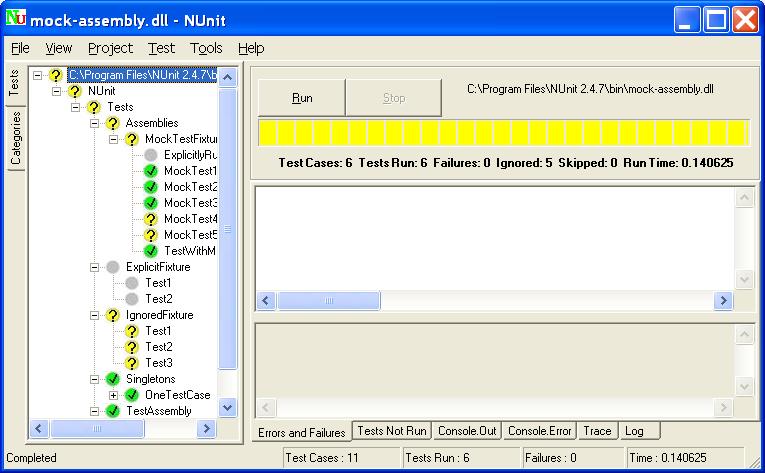Collapse the Assemblies tree node
The image size is (765, 473).
[95, 123]
